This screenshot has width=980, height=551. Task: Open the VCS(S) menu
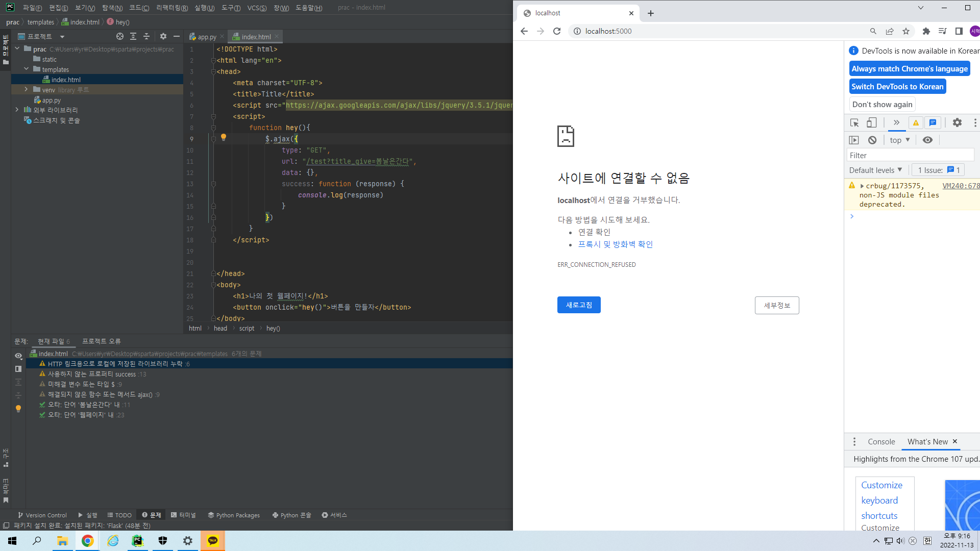pyautogui.click(x=257, y=8)
